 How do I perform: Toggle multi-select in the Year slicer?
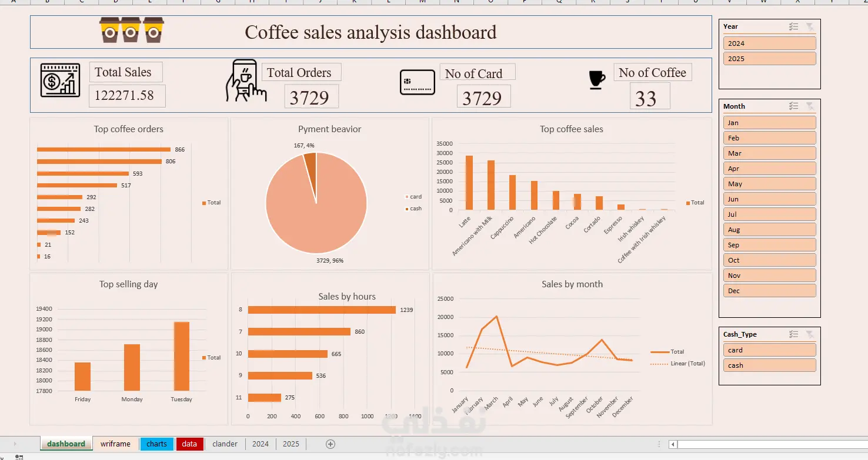[793, 26]
